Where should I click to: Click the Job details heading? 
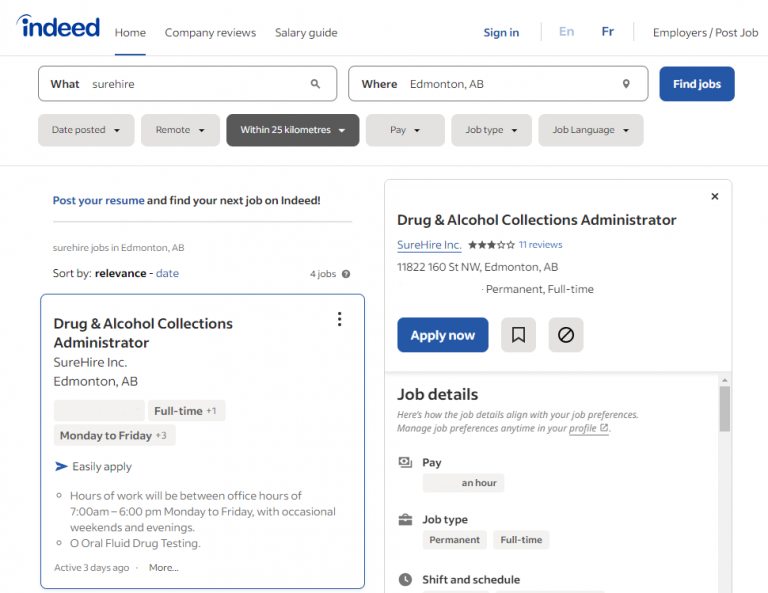(x=437, y=394)
